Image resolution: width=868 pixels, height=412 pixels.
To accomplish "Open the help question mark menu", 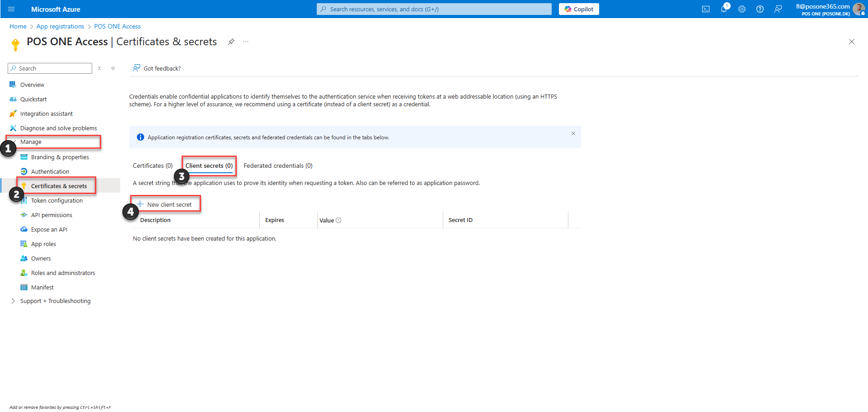I will tap(760, 9).
